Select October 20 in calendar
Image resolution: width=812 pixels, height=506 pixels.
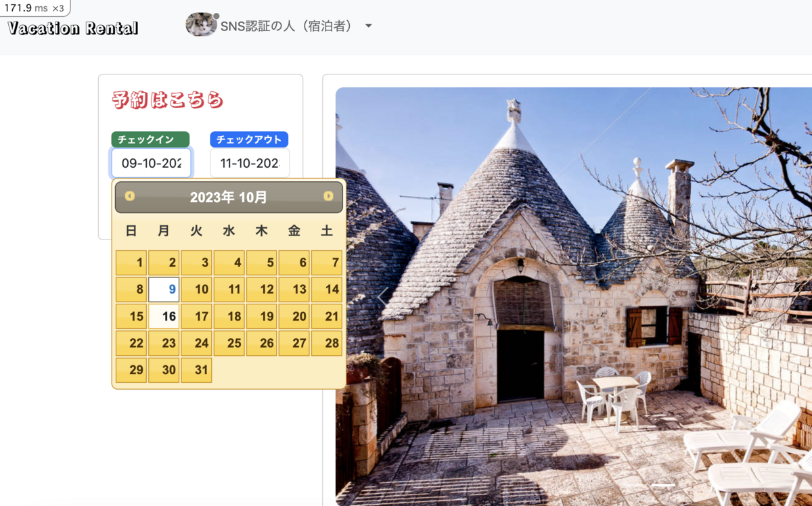(294, 316)
